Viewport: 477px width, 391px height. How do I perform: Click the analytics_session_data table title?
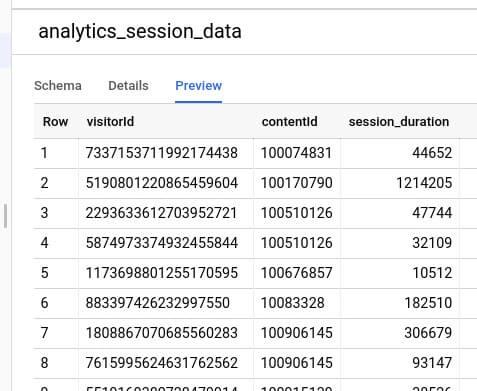pyautogui.click(x=140, y=32)
